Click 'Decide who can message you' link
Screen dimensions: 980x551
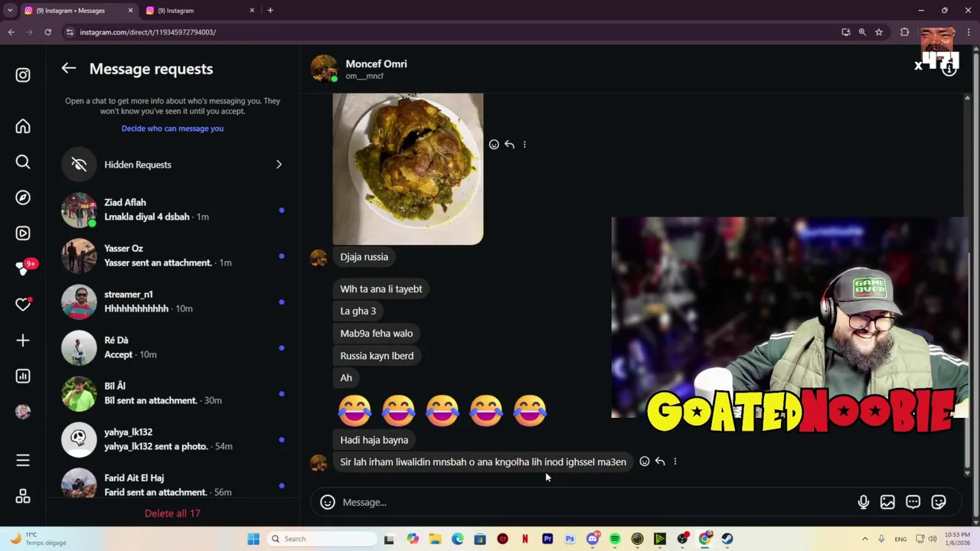click(172, 129)
